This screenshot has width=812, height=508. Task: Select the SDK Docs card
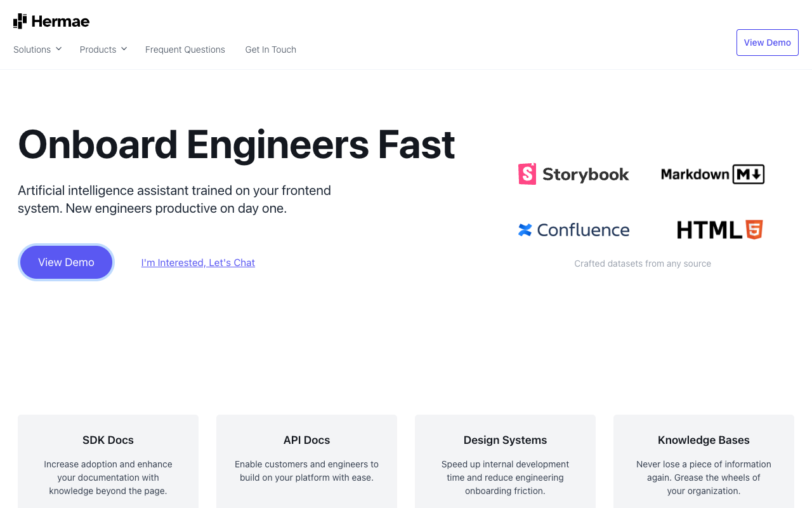[108, 461]
